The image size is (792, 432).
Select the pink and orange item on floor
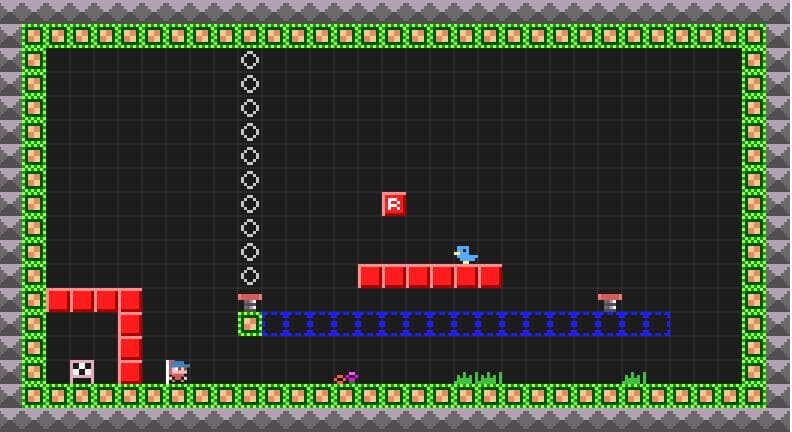[x=346, y=377]
